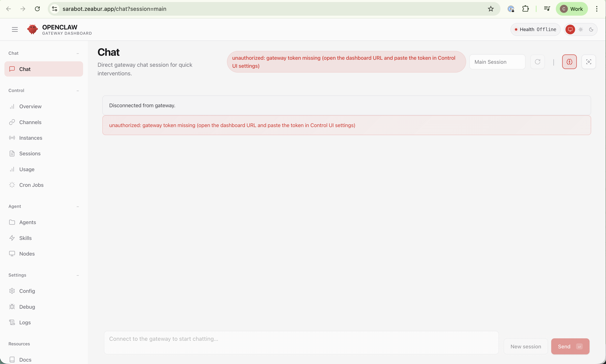This screenshot has width=606, height=364.
Task: Click the Config gear icon
Action: point(12,291)
